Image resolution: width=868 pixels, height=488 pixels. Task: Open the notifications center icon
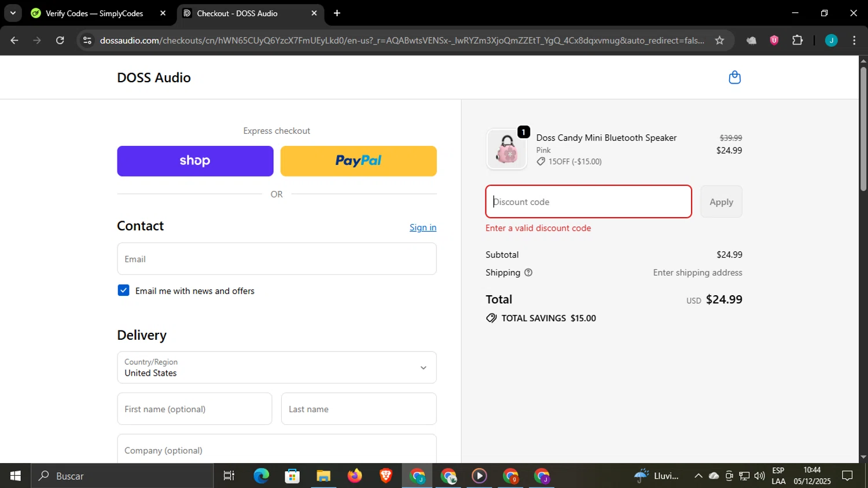click(847, 476)
